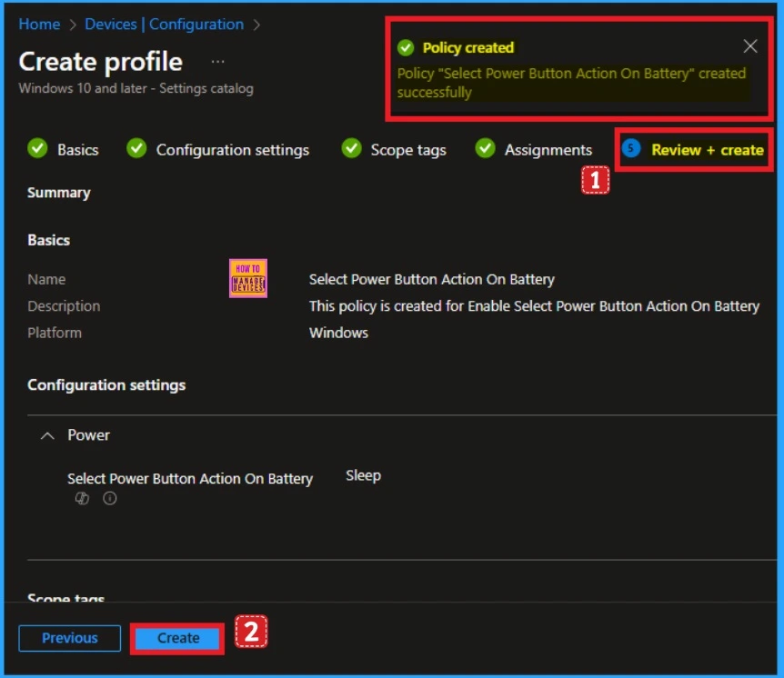Screen dimensions: 784x678
Task: Click the green checkmark icon beside Basics
Action: coord(37,148)
